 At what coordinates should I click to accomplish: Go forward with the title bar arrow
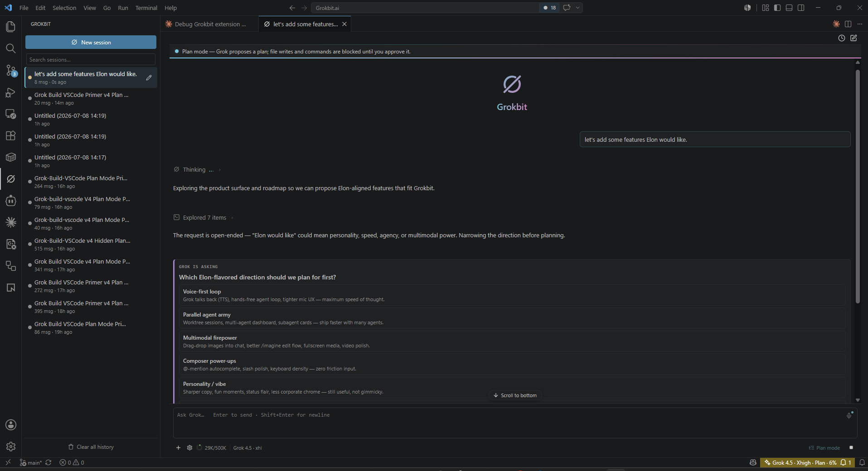[x=304, y=8]
